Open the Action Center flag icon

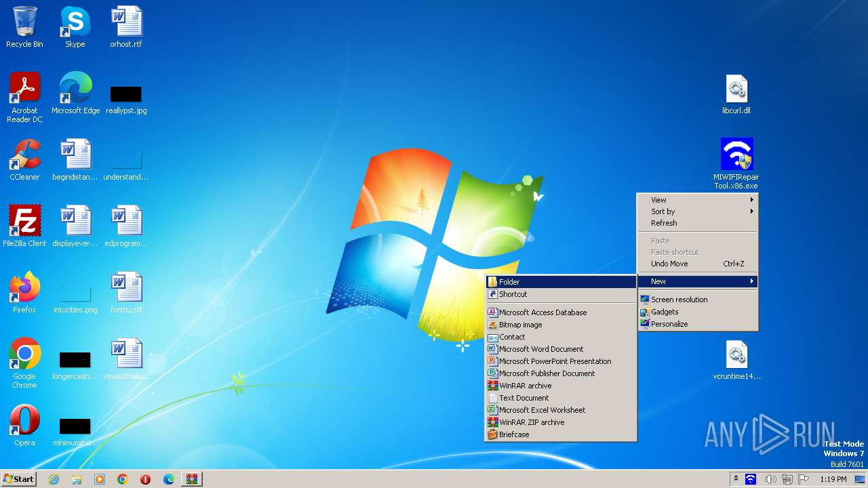coord(804,479)
